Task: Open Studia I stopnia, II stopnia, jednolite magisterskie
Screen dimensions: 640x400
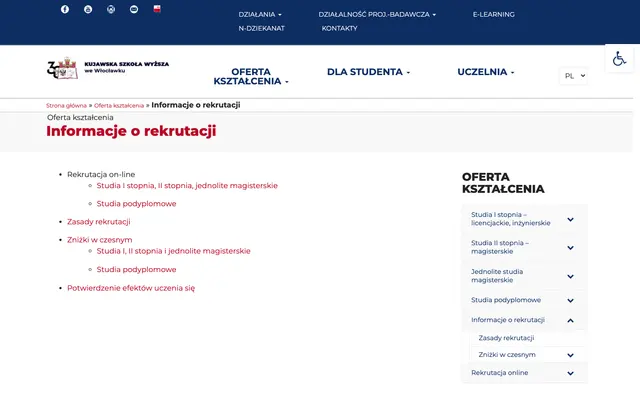Action: (187, 186)
